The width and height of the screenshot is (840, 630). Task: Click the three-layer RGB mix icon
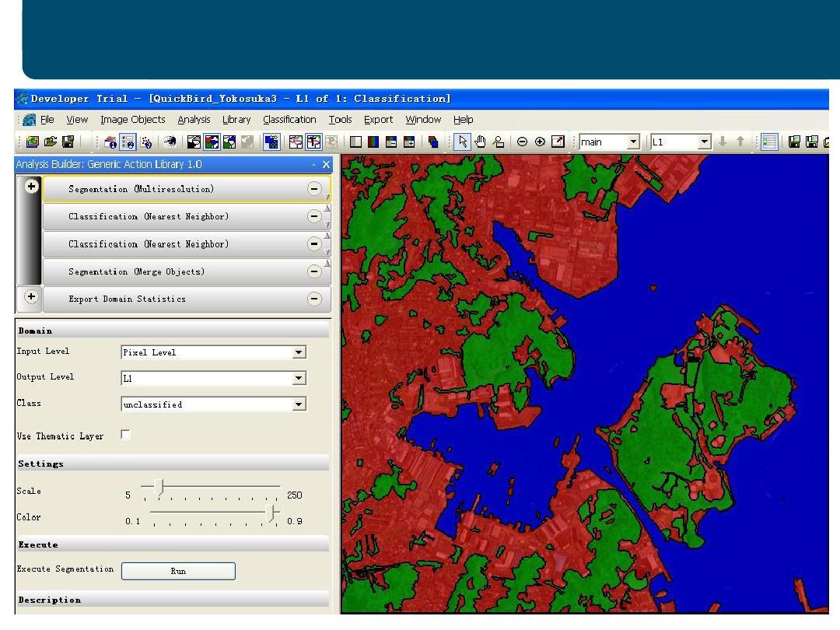373,142
